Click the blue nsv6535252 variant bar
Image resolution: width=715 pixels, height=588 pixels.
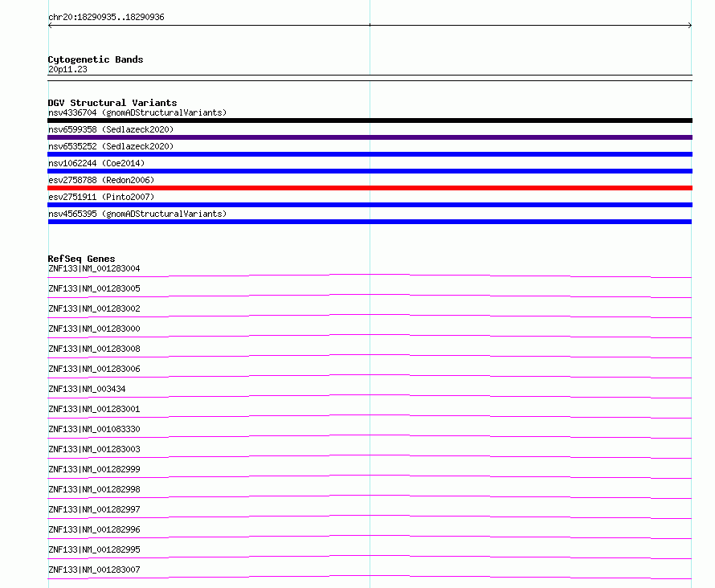click(x=370, y=154)
